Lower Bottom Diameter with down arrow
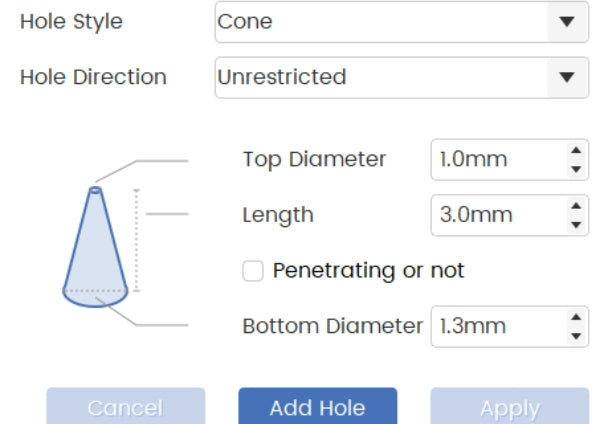 click(x=575, y=335)
